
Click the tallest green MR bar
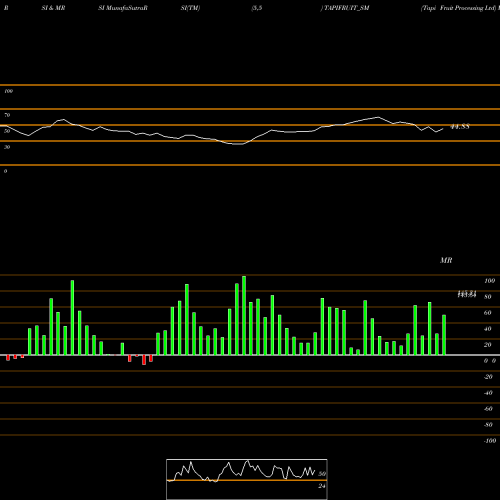pos(244,315)
